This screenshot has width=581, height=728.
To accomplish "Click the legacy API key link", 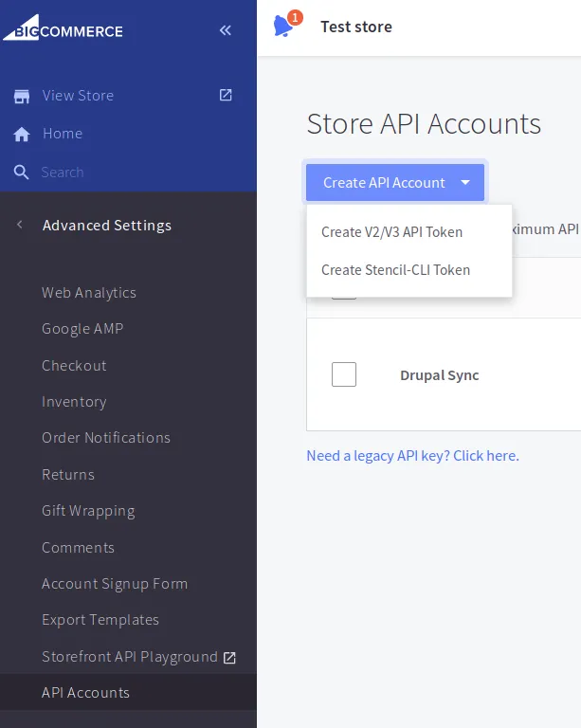I will click(x=412, y=456).
